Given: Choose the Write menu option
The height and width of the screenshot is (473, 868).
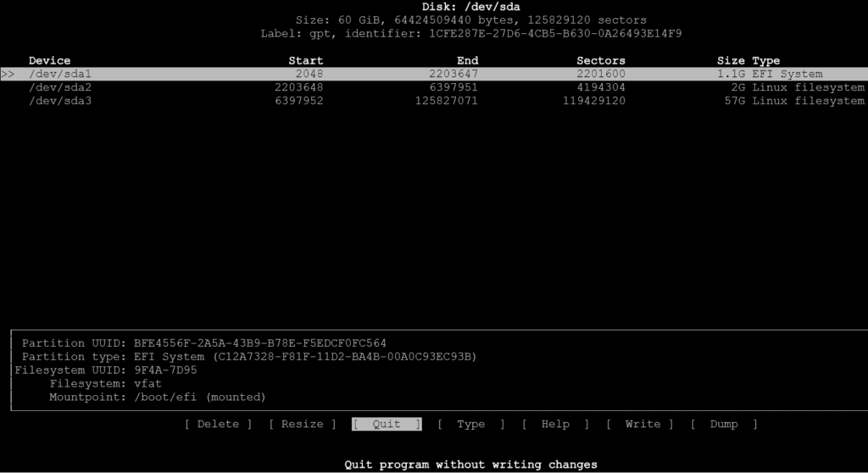Looking at the screenshot, I should click(x=640, y=425).
